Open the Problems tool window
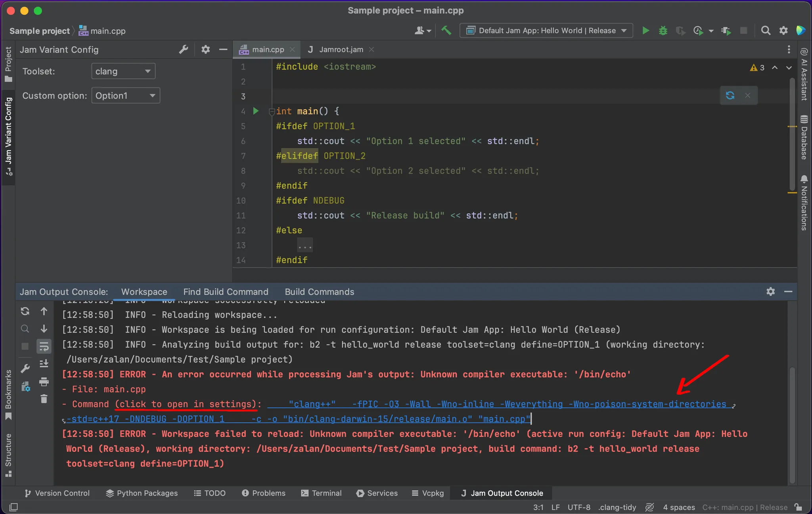 (264, 493)
